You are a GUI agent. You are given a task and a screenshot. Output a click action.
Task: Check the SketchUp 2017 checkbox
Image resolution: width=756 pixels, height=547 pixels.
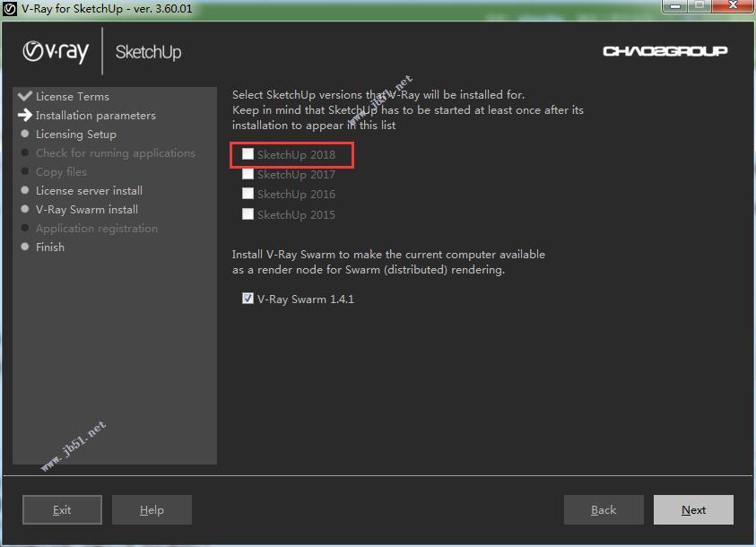[x=248, y=173]
